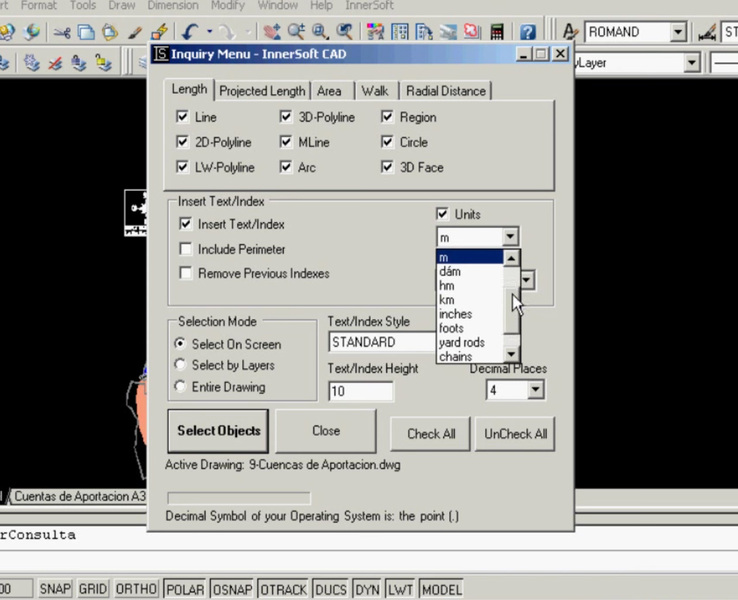Toggle the Units checkbox

pos(442,214)
